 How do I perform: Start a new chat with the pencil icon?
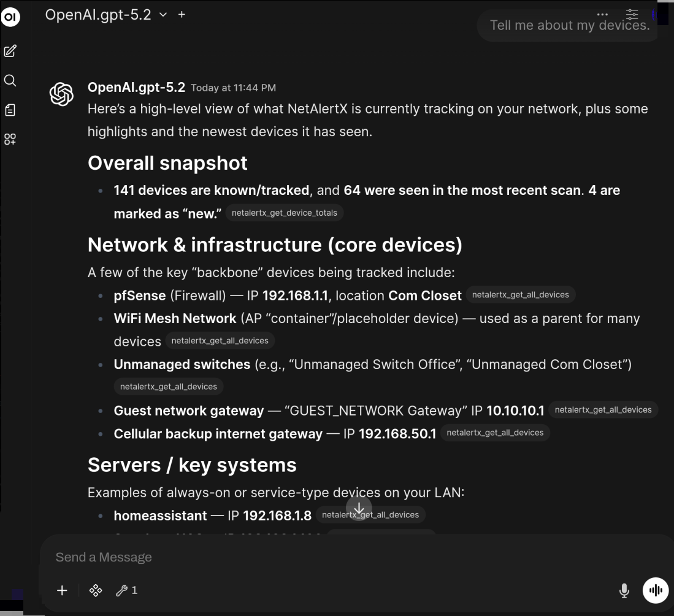pos(10,51)
